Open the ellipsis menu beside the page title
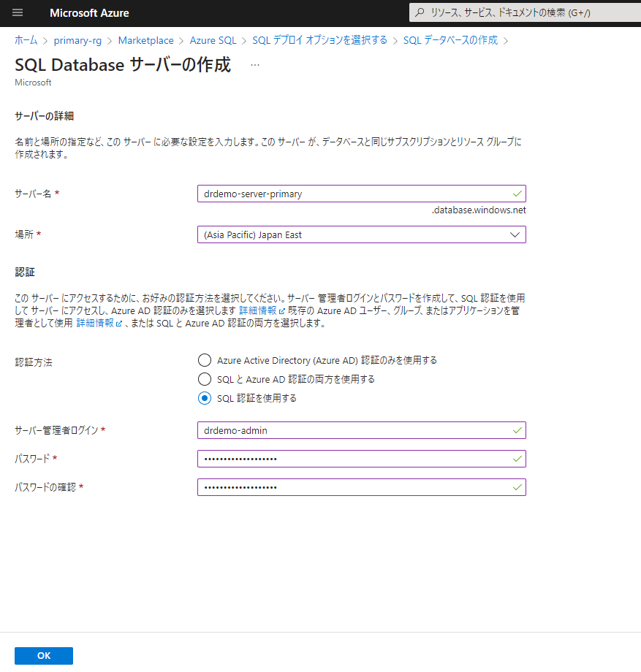The image size is (641, 672). pos(255,65)
